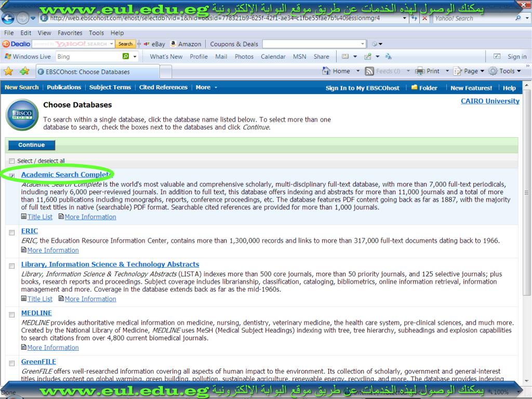
Task: Click the vertical scrollbar thumb
Action: click(x=526, y=192)
